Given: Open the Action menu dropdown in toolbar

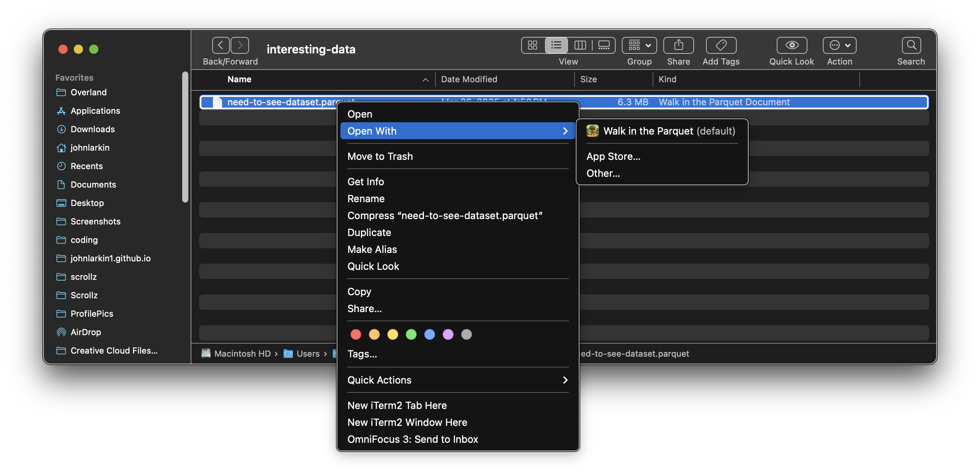Looking at the screenshot, I should [x=839, y=45].
